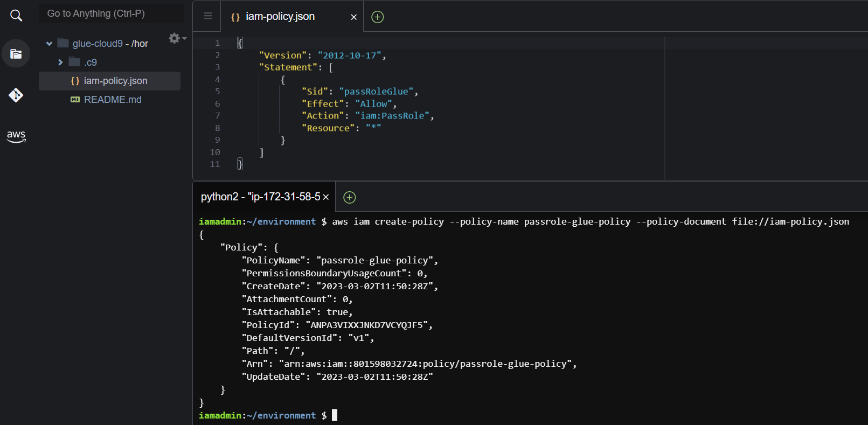868x425 pixels.
Task: Click the "2012-10-17" value in the editor
Action: [350, 55]
